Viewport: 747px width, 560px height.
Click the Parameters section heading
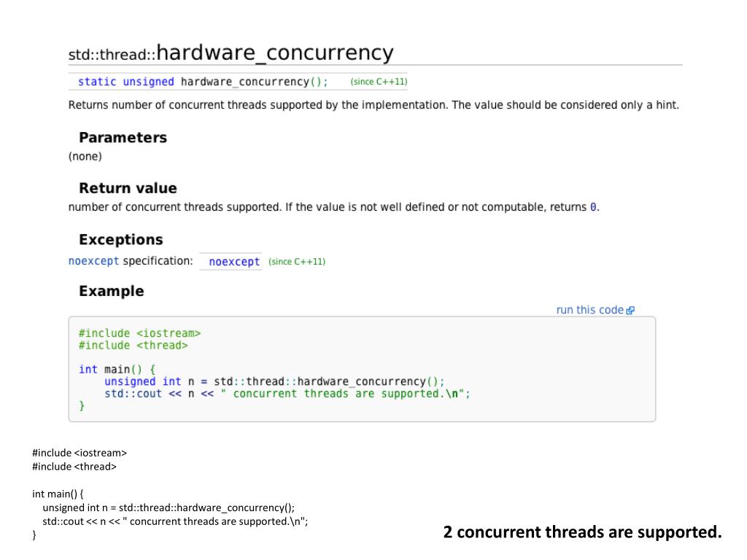[x=123, y=138]
